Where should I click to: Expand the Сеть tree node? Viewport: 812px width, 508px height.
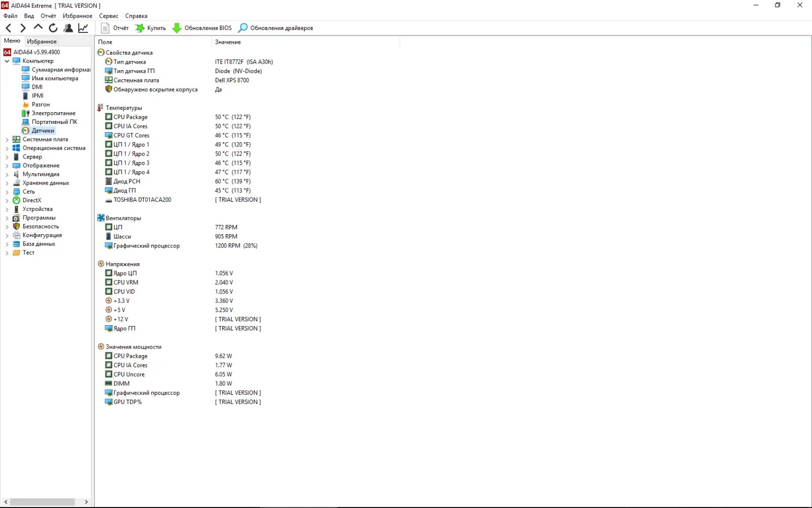click(x=7, y=192)
